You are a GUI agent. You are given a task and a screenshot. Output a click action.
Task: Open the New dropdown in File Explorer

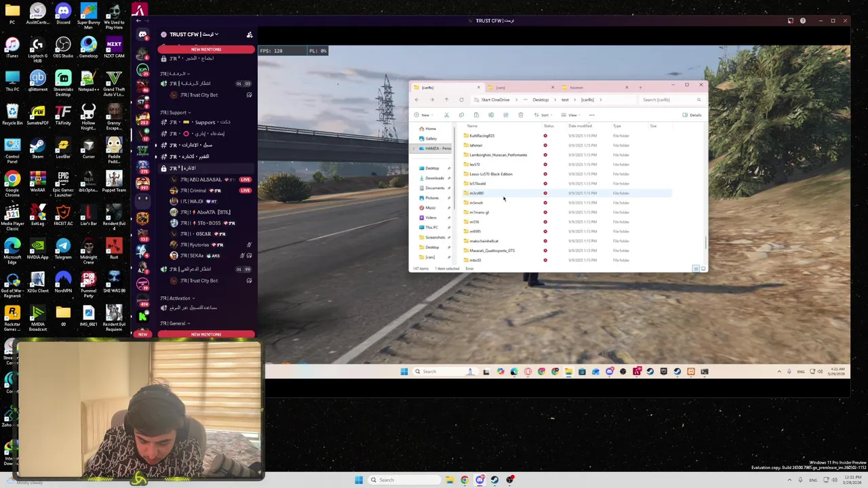coord(422,115)
